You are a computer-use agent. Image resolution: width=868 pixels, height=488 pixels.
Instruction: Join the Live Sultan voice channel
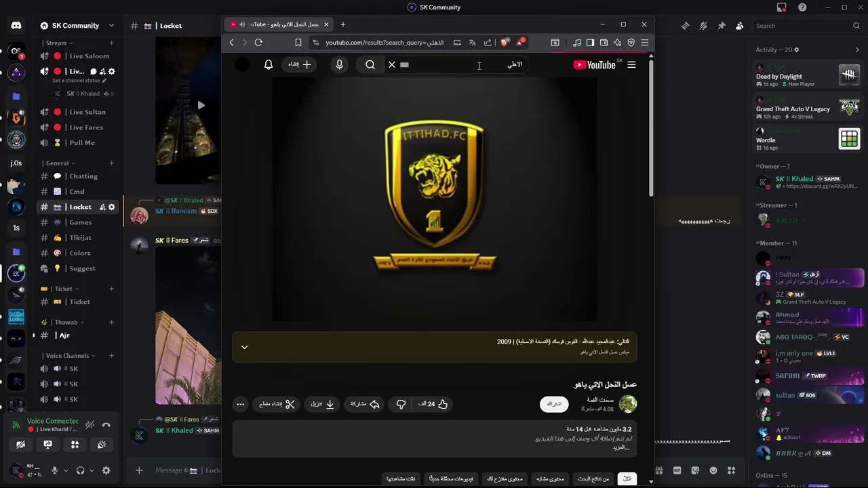pos(78,112)
